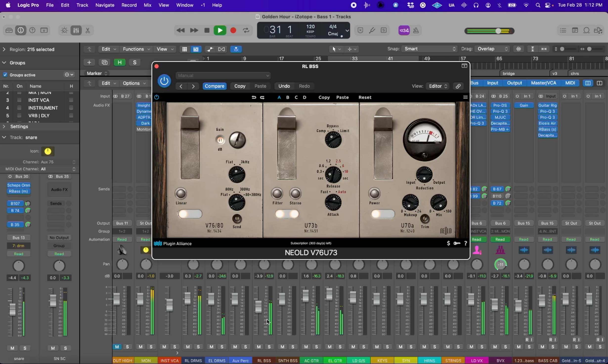This screenshot has height=364, width=608.
Task: Open the Drag Overlap dropdown
Action: 492,49
